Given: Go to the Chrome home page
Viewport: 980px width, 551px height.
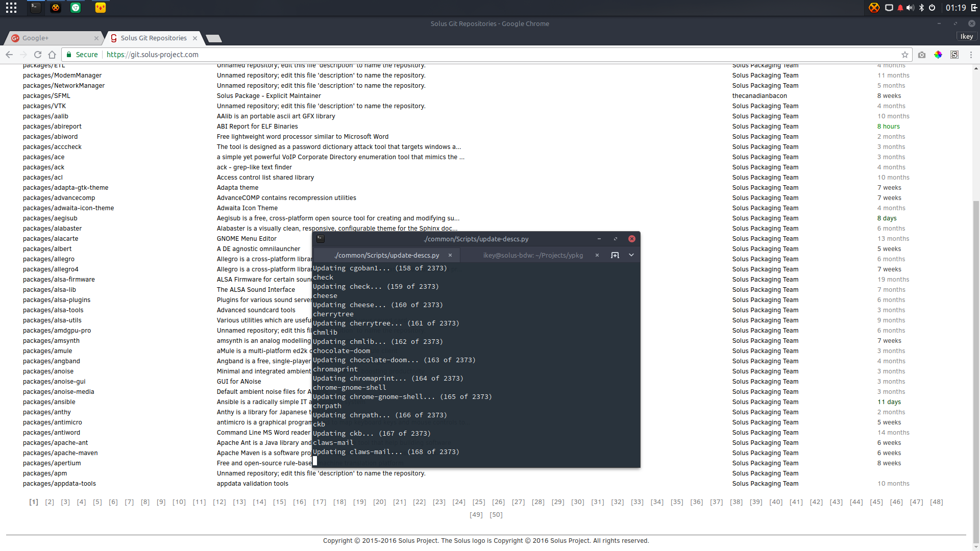Looking at the screenshot, I should (52, 55).
